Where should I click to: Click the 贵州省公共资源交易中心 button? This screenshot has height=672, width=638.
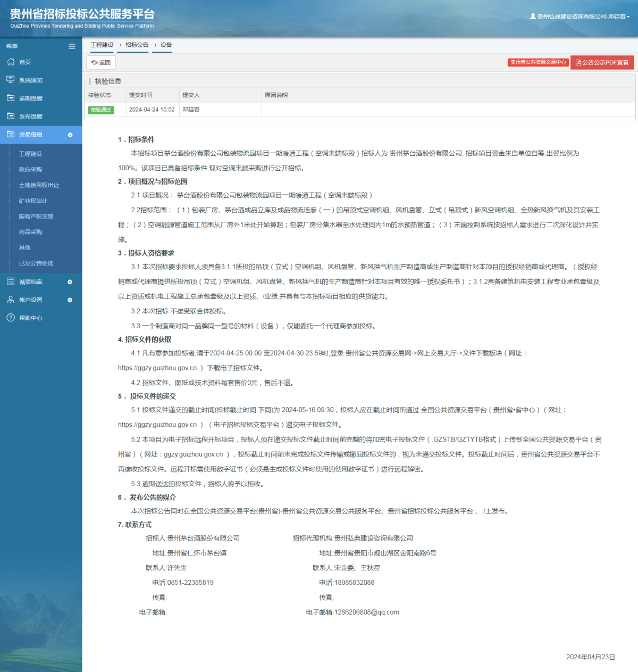pyautogui.click(x=538, y=62)
